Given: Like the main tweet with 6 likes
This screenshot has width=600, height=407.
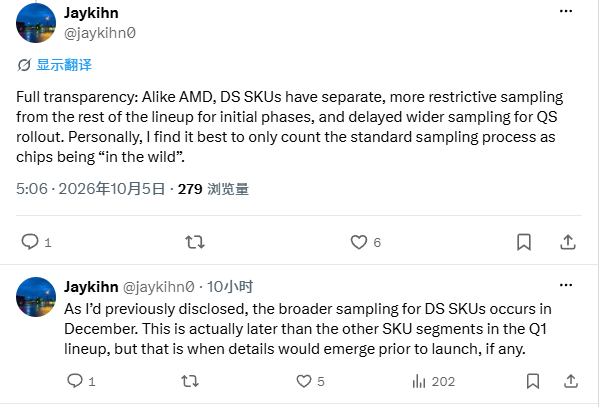Looking at the screenshot, I should (359, 242).
